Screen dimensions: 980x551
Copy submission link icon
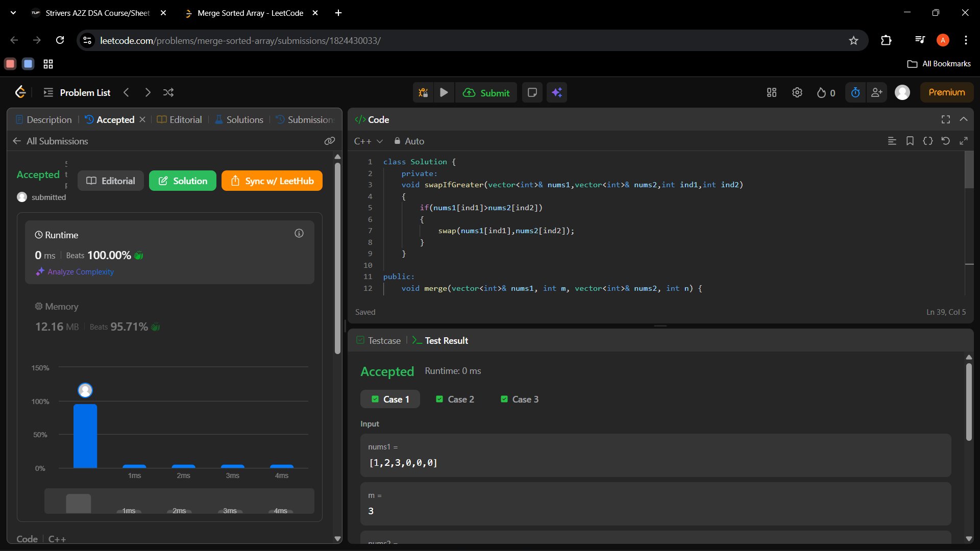coord(330,141)
